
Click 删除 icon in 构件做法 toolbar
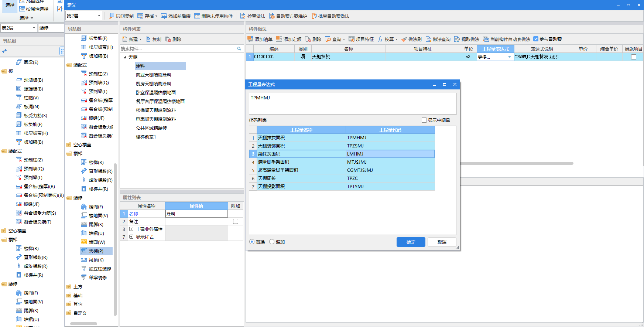coord(308,39)
